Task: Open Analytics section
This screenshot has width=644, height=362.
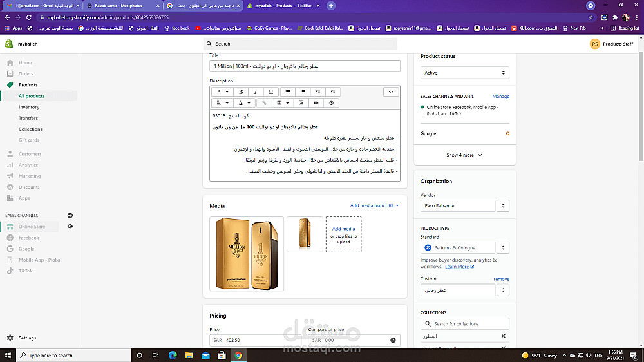Action: [x=28, y=165]
